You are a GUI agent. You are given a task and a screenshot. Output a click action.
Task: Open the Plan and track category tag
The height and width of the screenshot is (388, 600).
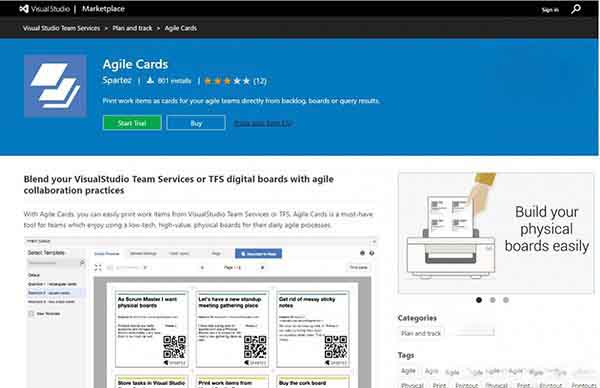click(x=421, y=333)
